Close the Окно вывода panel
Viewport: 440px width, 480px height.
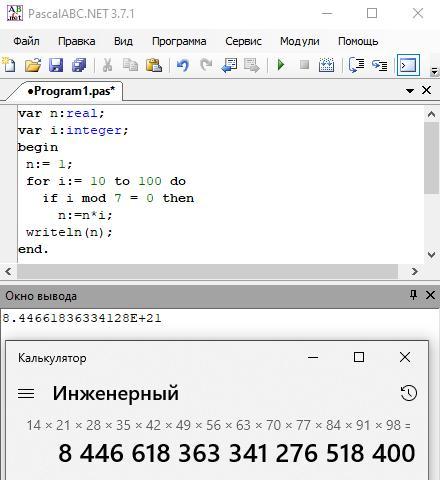430,295
